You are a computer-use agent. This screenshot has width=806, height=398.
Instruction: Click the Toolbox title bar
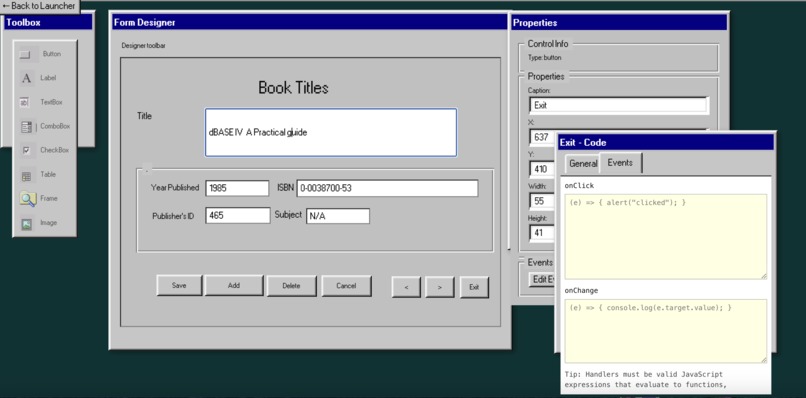tap(48, 22)
